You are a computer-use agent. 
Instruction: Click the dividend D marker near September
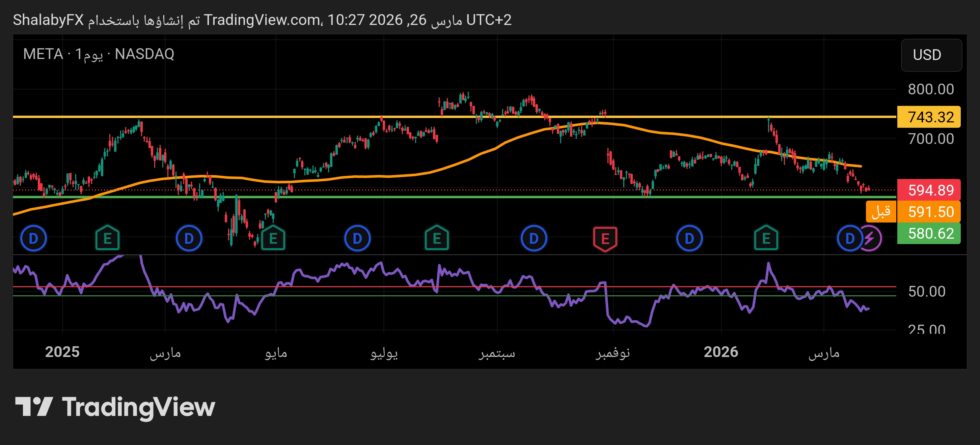(534, 239)
